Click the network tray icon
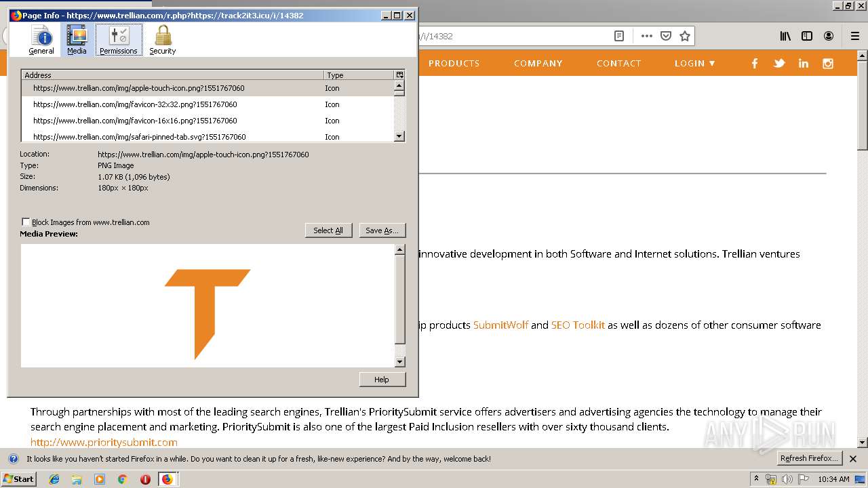Image resolution: width=868 pixels, height=488 pixels. click(771, 479)
